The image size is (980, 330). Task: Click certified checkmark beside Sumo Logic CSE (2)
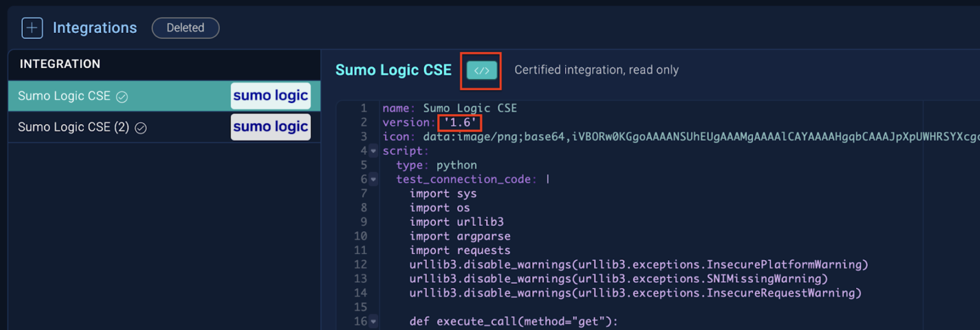(141, 128)
